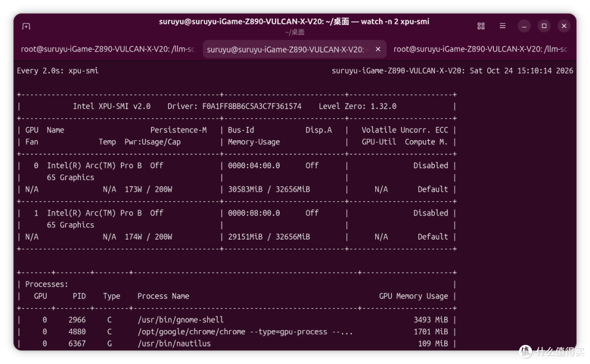Viewport: 590px width, 364px height.
Task: Click PID '6367'
Action: pos(77,344)
